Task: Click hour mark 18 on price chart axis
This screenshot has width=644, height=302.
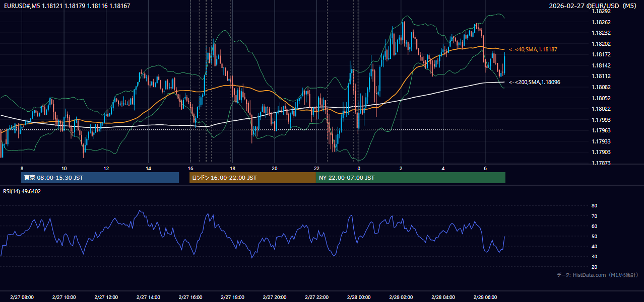Action: click(x=232, y=168)
